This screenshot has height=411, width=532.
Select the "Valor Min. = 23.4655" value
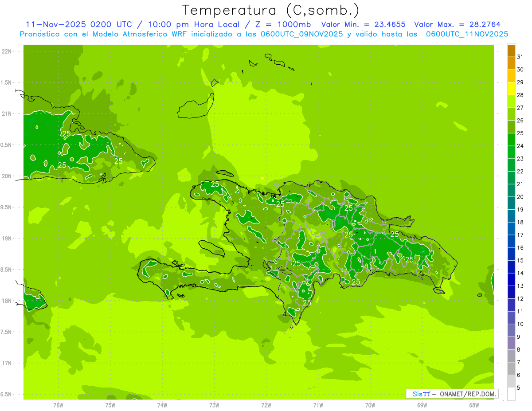click(363, 25)
